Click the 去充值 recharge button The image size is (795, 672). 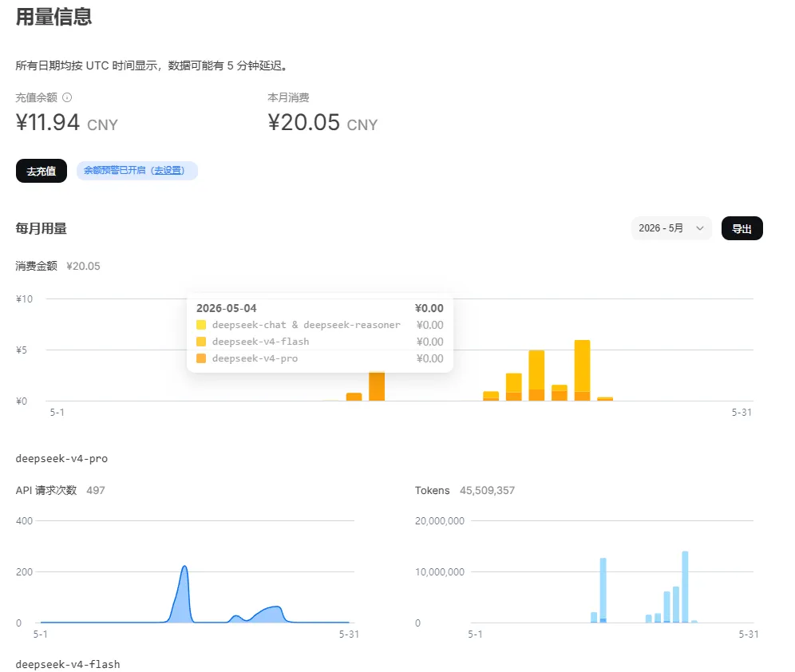tap(42, 171)
